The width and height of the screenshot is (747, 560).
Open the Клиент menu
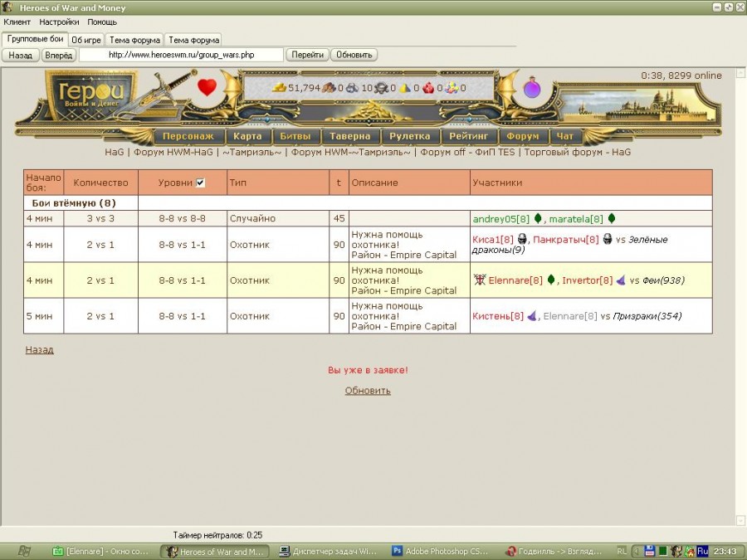click(17, 22)
